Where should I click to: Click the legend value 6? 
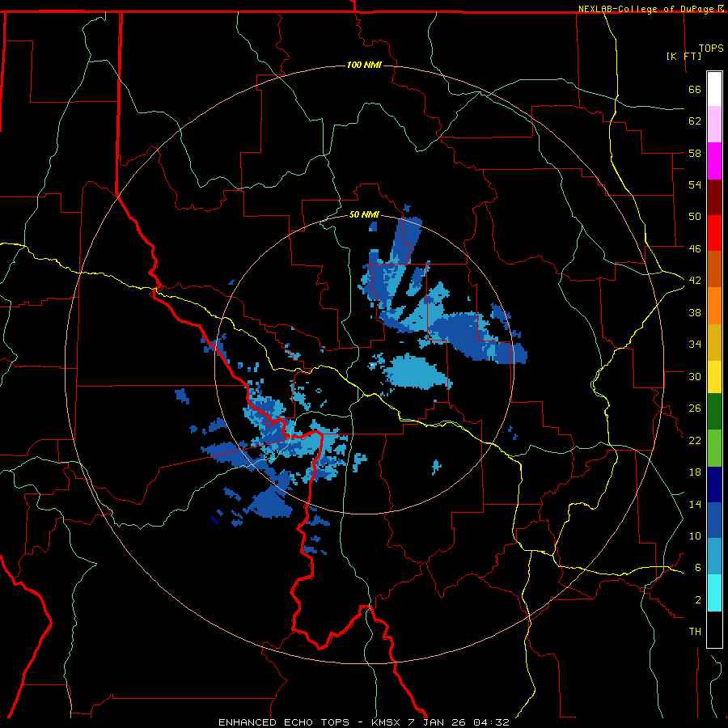(x=698, y=568)
